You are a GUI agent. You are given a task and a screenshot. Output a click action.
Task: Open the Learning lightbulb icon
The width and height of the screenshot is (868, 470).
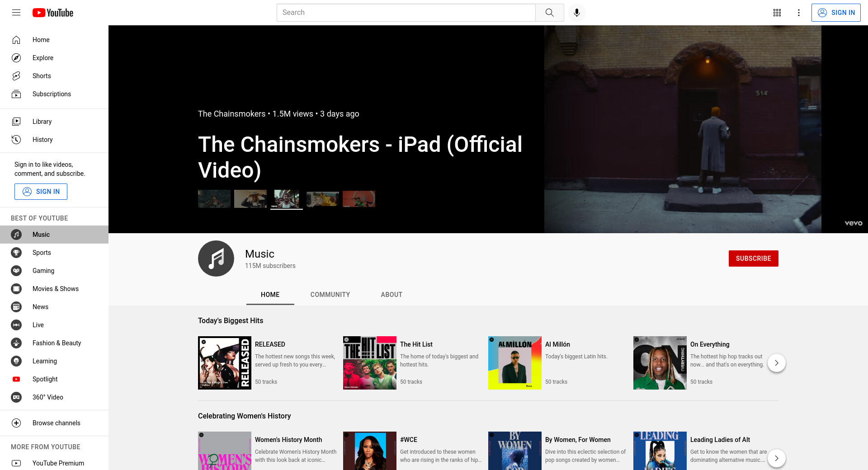(x=16, y=361)
